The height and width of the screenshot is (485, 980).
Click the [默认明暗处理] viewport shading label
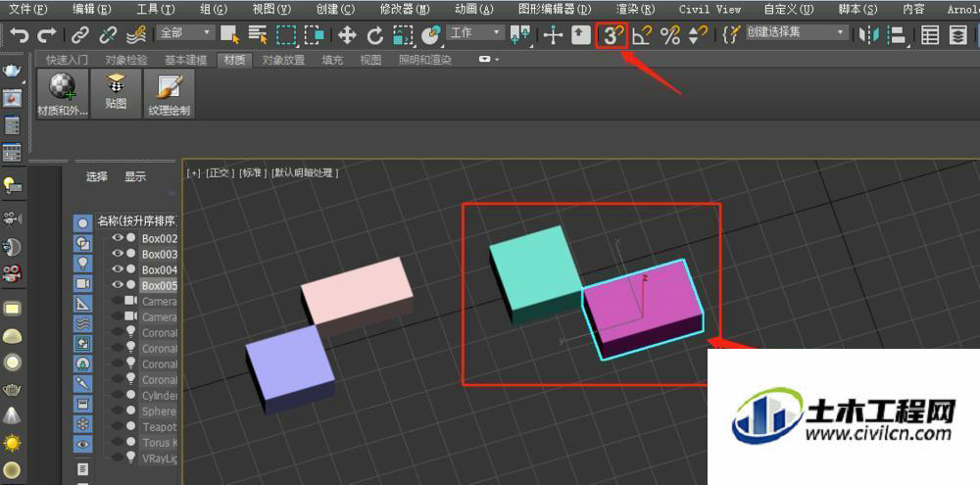(x=305, y=173)
